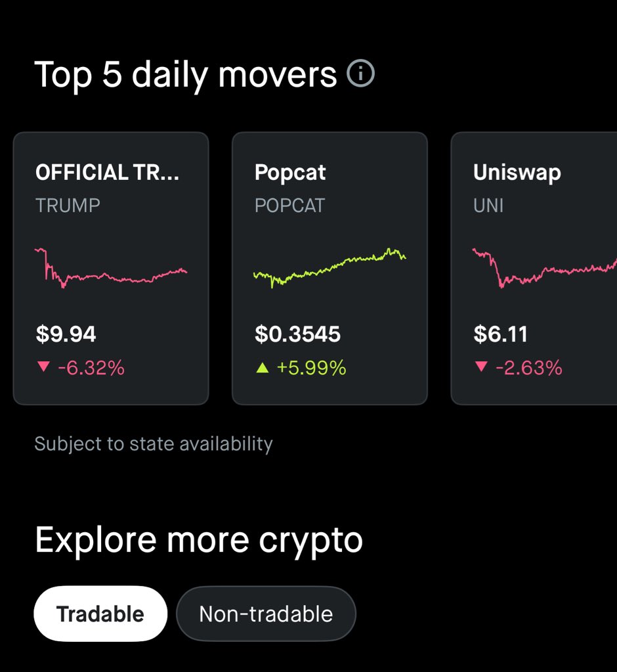Switch to the Non-tradable filter

pos(266,614)
